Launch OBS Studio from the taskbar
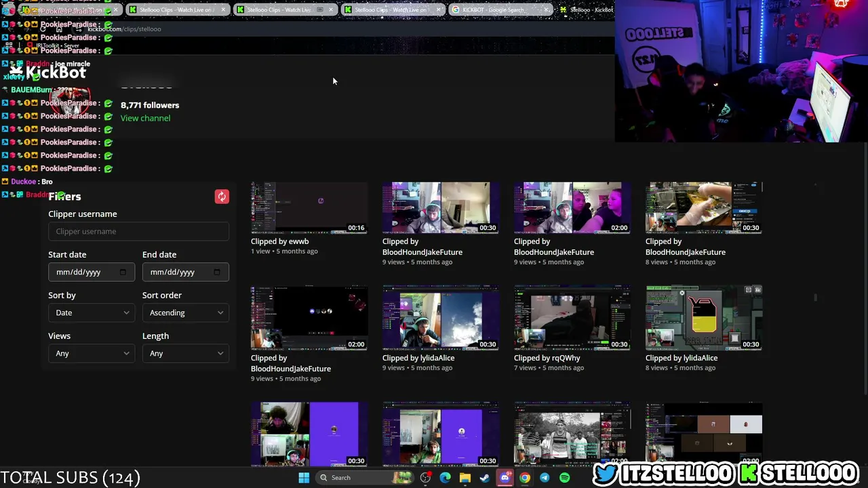Viewport: 868px width, 488px height. pyautogui.click(x=425, y=478)
